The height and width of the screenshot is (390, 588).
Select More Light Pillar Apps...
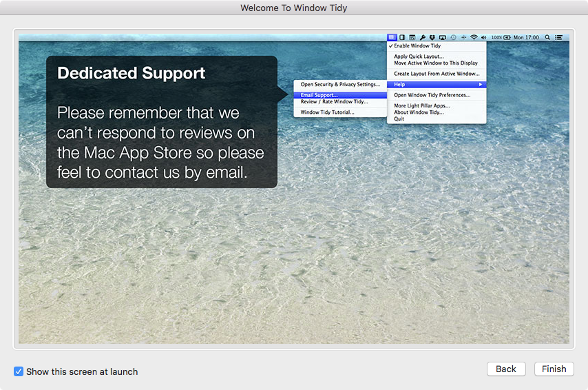pos(437,106)
